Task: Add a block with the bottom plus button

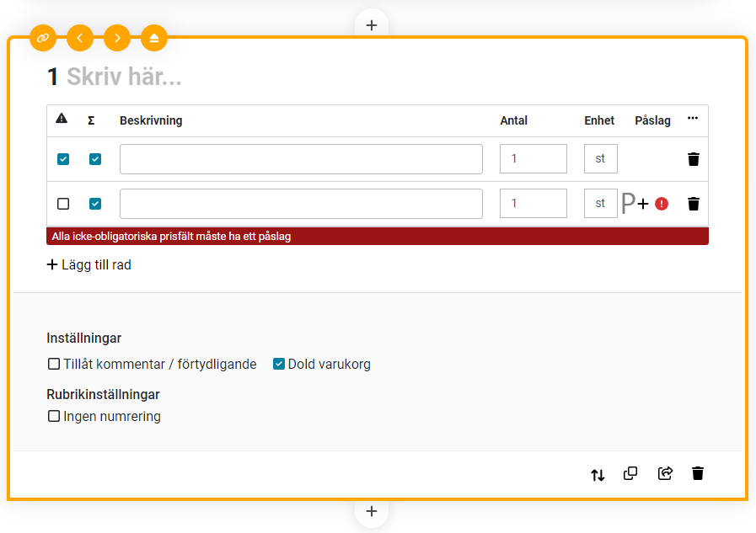Action: tap(371, 511)
